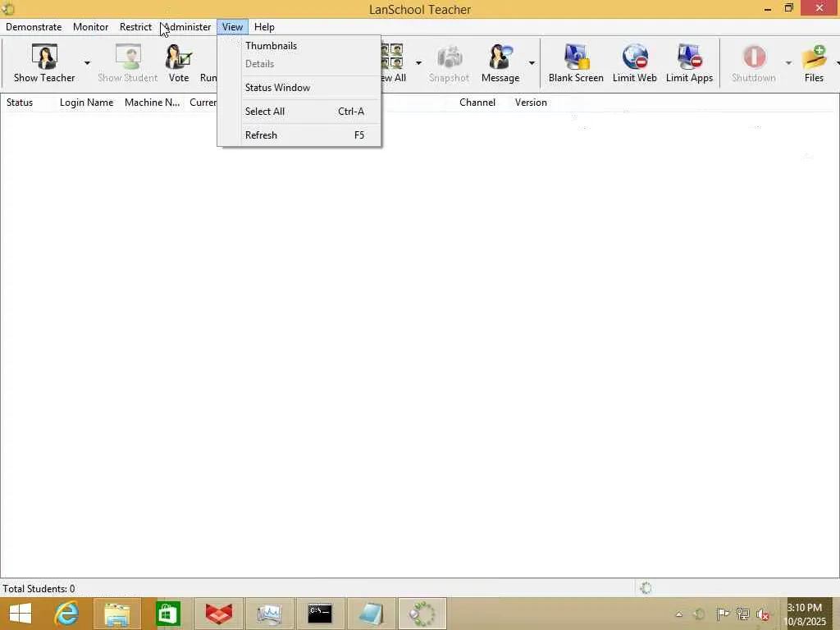
Task: Open the Restrict menu
Action: click(135, 27)
